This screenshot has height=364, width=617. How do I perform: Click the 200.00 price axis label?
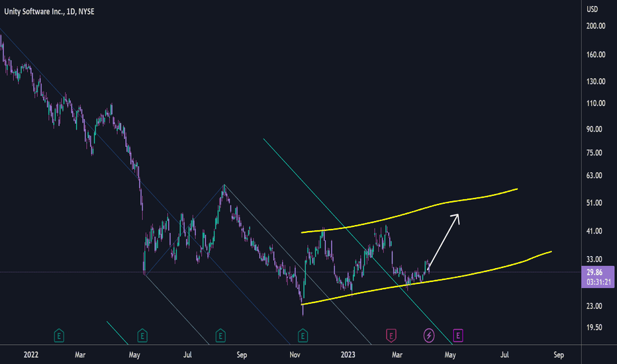596,26
